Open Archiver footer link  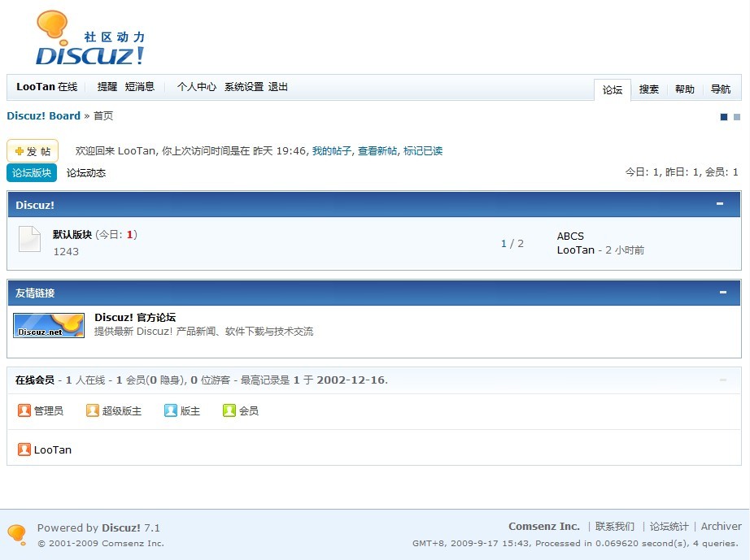coord(722,527)
